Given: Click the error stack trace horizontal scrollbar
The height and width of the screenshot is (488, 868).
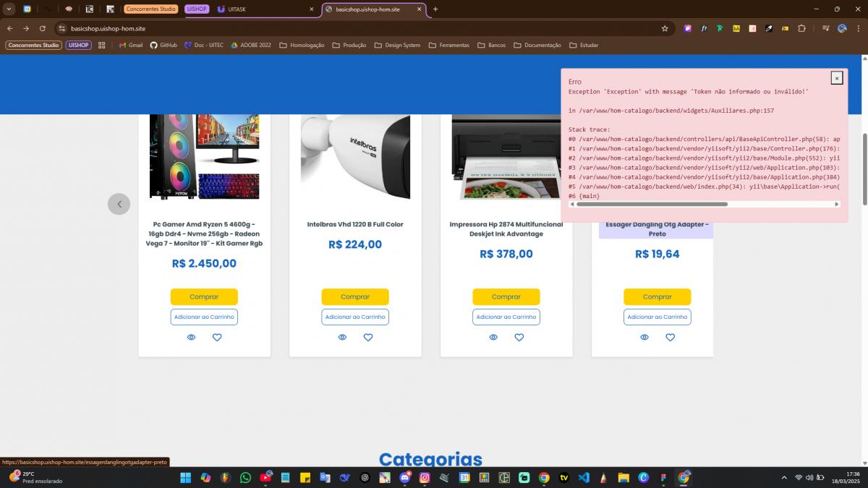Looking at the screenshot, I should 651,205.
